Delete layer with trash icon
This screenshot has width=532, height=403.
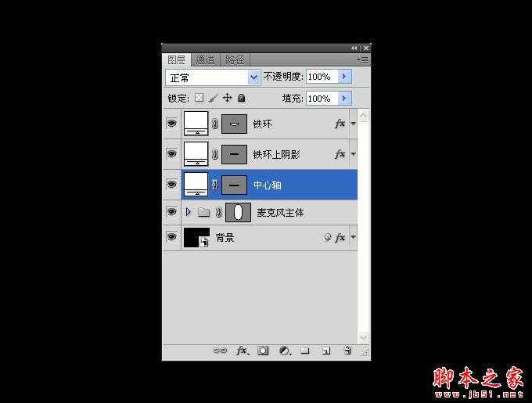click(x=347, y=351)
